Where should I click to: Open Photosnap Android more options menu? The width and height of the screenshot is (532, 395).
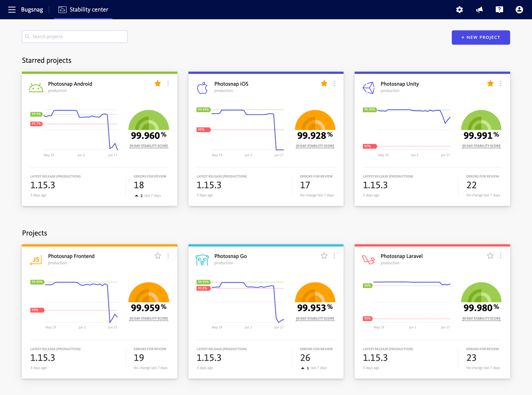[168, 84]
